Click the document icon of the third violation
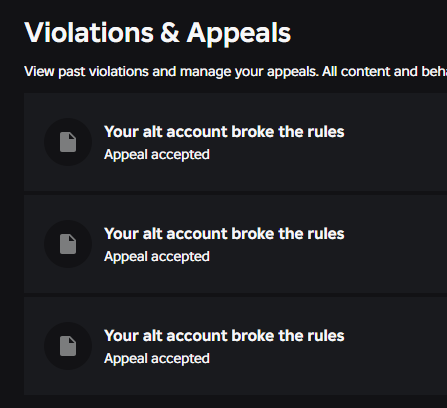The width and height of the screenshot is (447, 408). coord(68,346)
